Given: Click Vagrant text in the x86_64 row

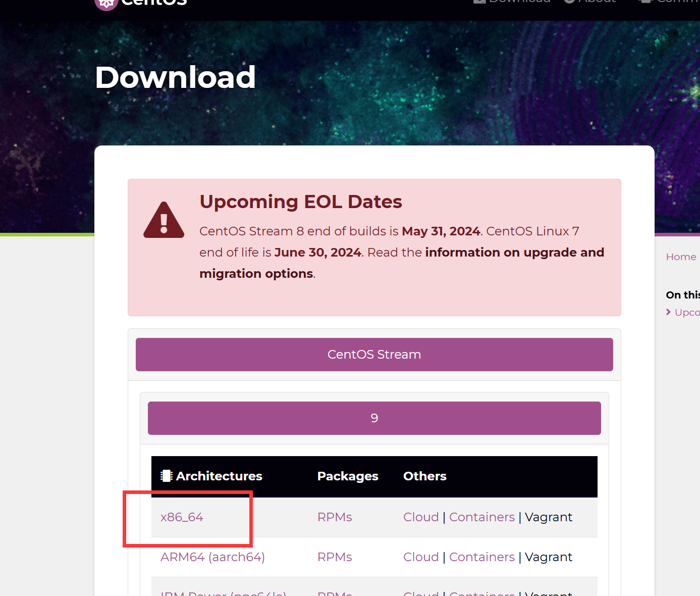Looking at the screenshot, I should [549, 517].
